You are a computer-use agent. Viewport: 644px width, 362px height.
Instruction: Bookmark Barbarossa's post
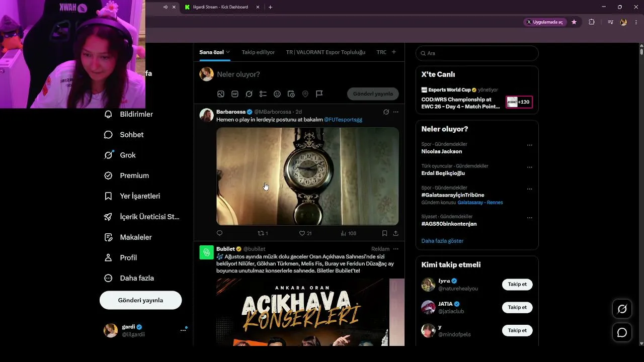coord(384,233)
